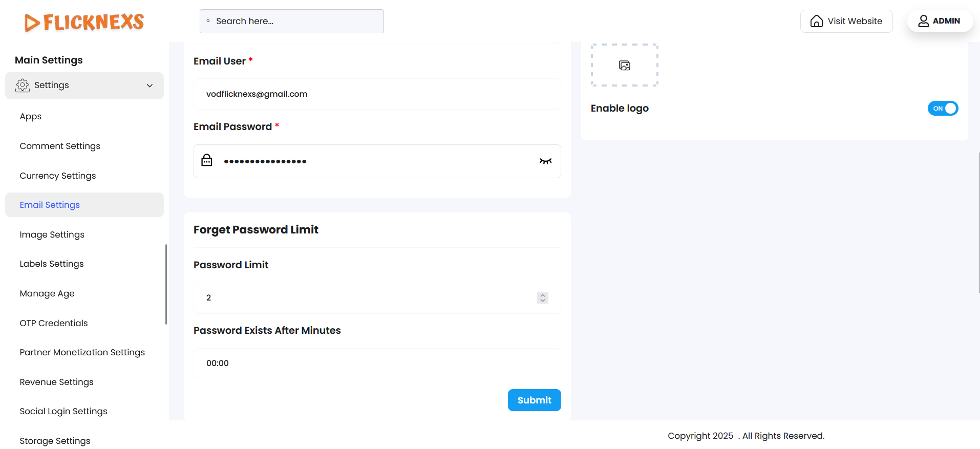Click the search magnifier icon
This screenshot has height=449, width=980.
[208, 21]
